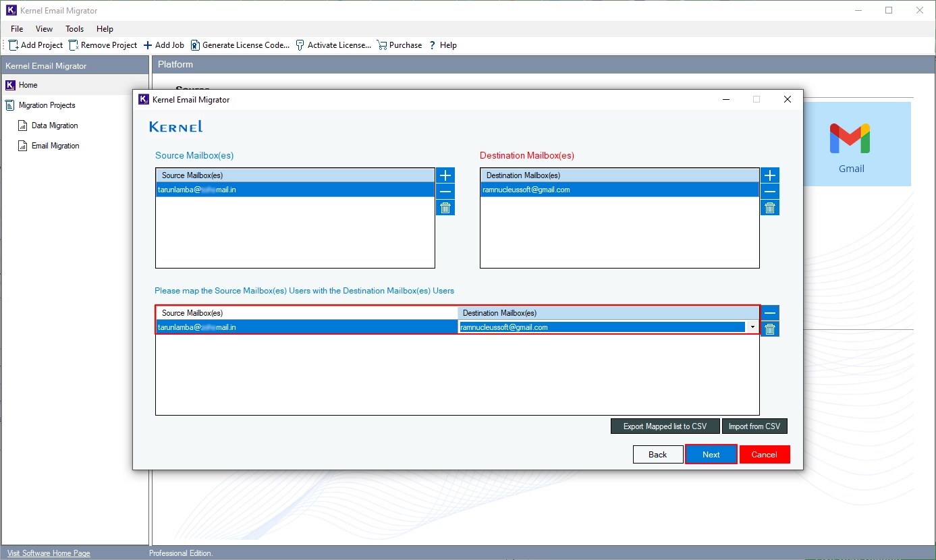Remove selected source mailbox using minus icon
The width and height of the screenshot is (936, 560).
(445, 192)
